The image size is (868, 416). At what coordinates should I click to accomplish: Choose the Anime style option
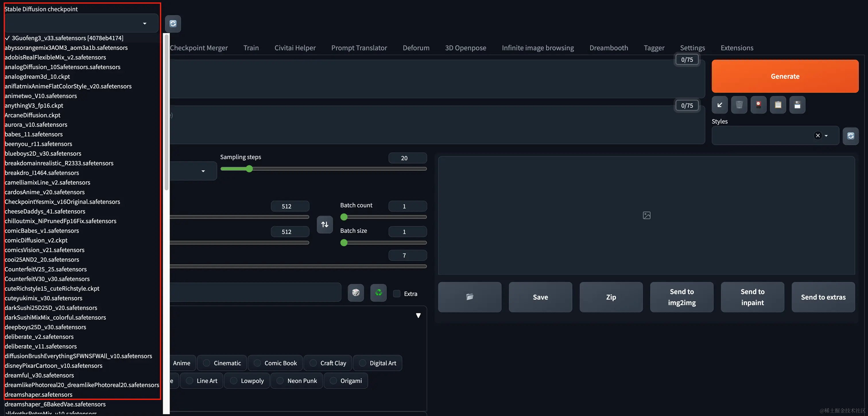pos(182,363)
